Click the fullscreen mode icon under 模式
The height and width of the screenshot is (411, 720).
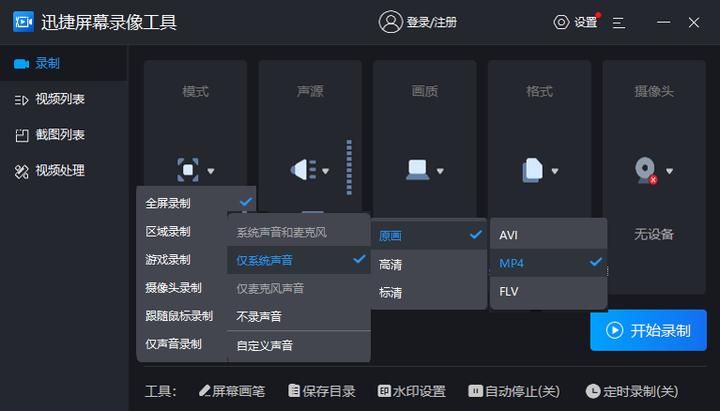[188, 170]
